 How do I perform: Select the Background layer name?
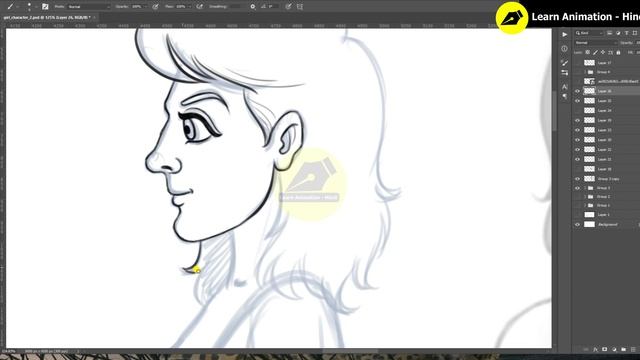pyautogui.click(x=608, y=224)
